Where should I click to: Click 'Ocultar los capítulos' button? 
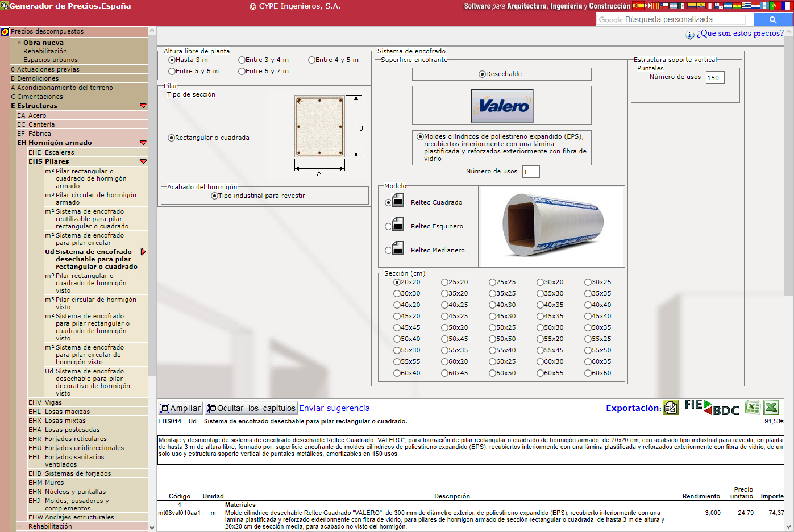251,408
